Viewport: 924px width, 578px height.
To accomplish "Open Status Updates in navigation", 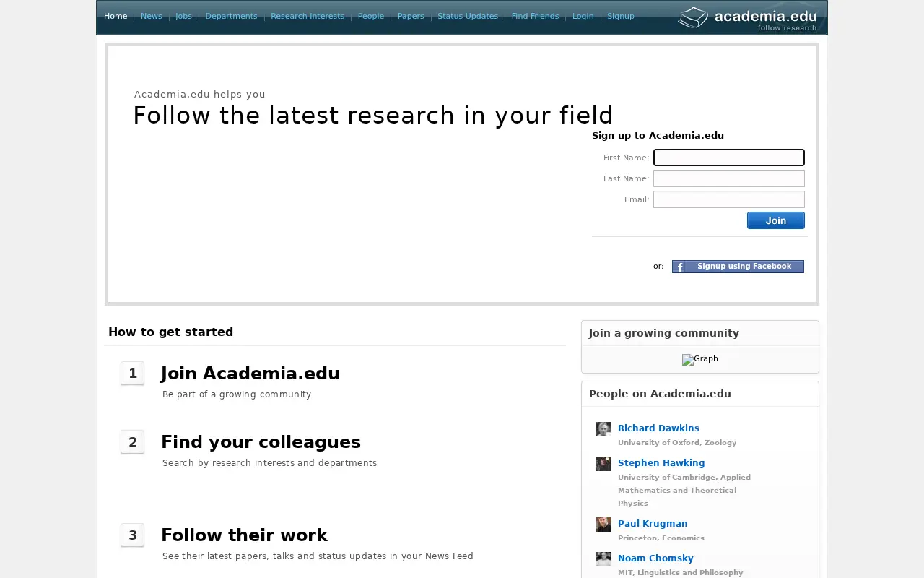I will 468,16.
